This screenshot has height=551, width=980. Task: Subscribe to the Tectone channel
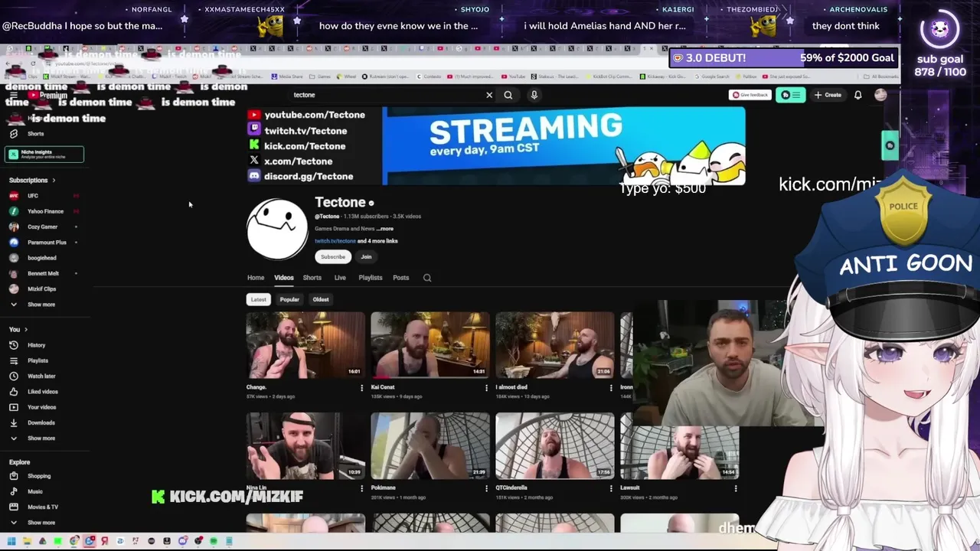[333, 257]
